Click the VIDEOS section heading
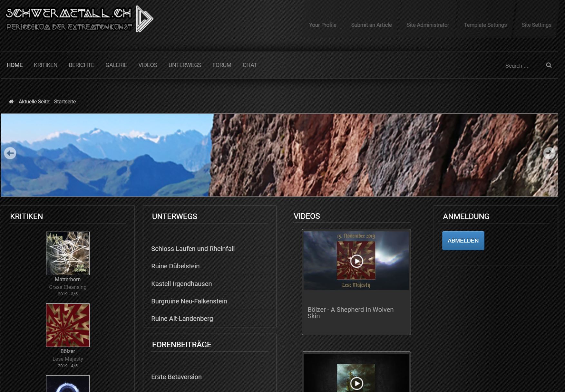This screenshot has width=565, height=392. click(307, 216)
